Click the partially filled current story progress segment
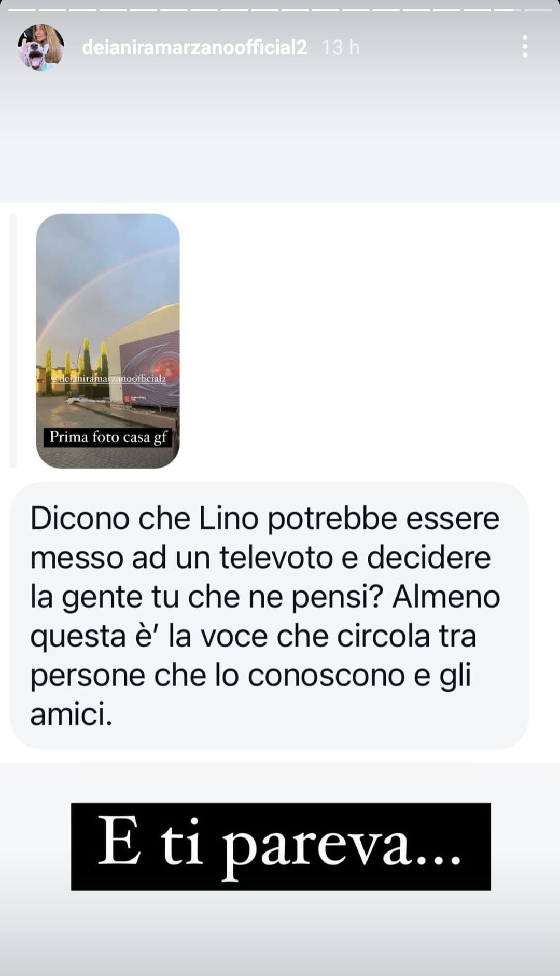Image resolution: width=560 pixels, height=976 pixels. pyautogui.click(x=507, y=10)
